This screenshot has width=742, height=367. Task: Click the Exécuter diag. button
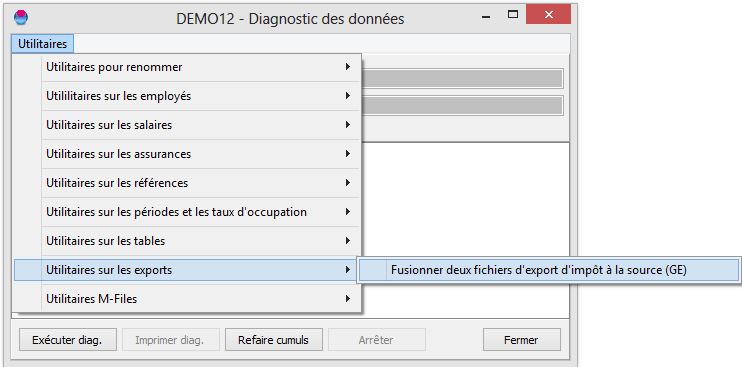click(67, 340)
